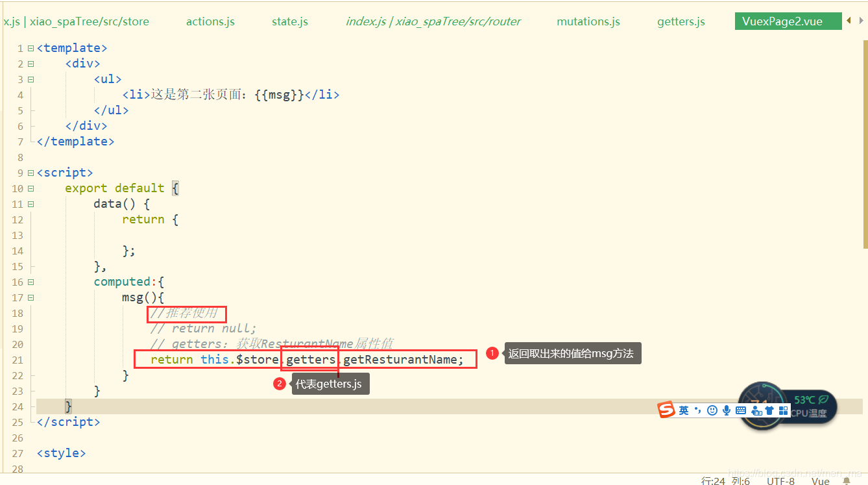
Task: Click the vertical scrollbar thumb
Action: (x=865, y=143)
